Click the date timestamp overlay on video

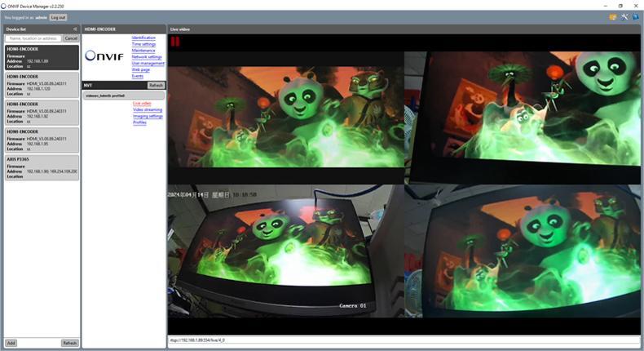(x=212, y=194)
